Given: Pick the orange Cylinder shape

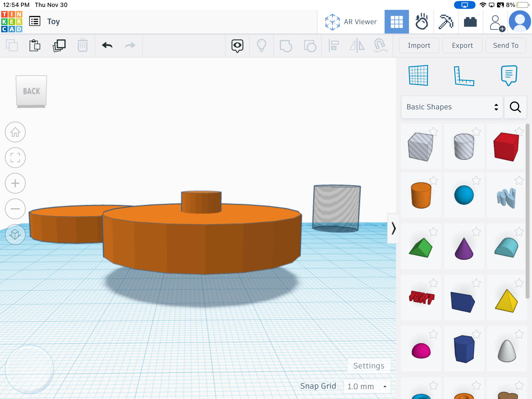Looking at the screenshot, I should click(421, 196).
